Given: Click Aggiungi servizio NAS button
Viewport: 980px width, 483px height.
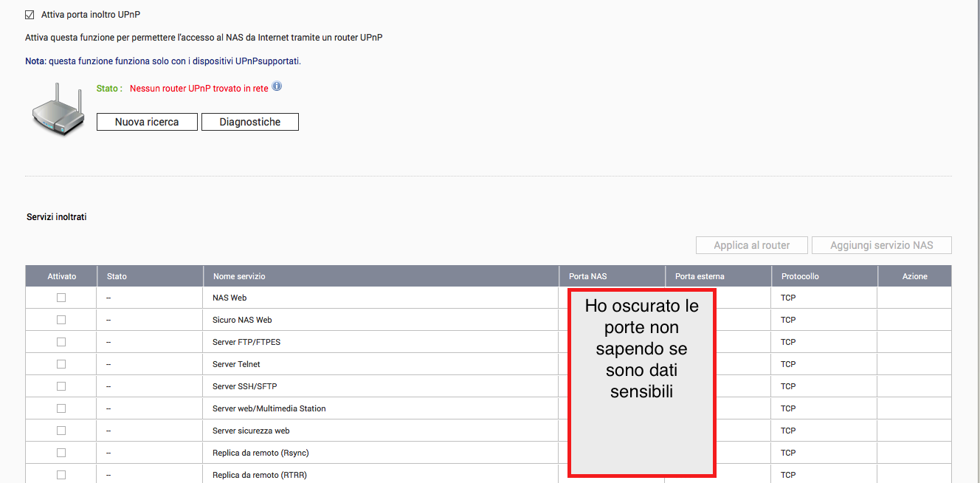Looking at the screenshot, I should pyautogui.click(x=881, y=245).
